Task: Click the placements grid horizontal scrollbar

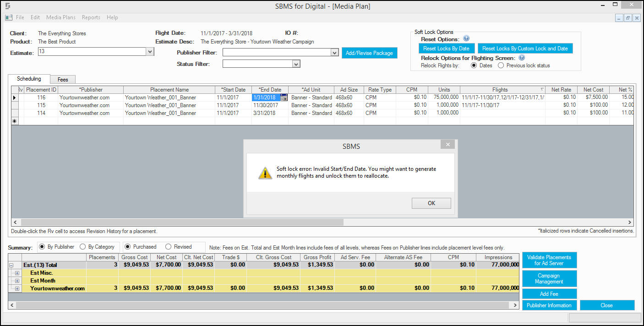Action: (x=322, y=222)
